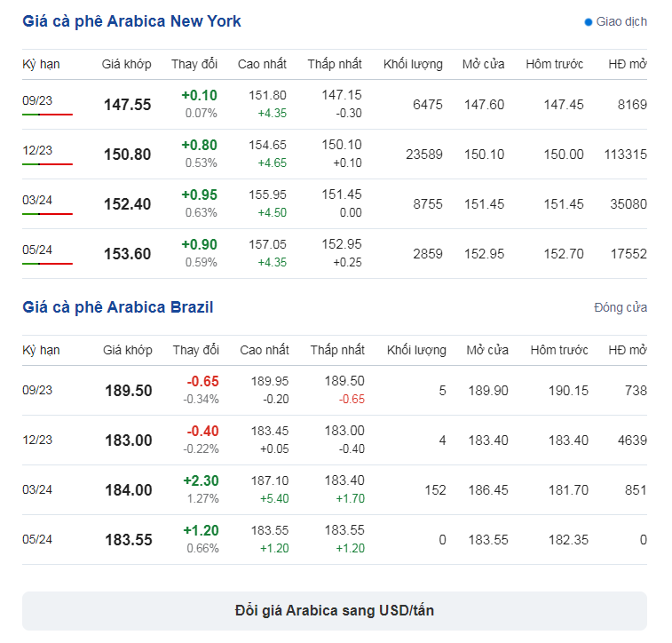The height and width of the screenshot is (643, 672).
Task: Click the price range bar under New York 09/23
Action: [48, 115]
